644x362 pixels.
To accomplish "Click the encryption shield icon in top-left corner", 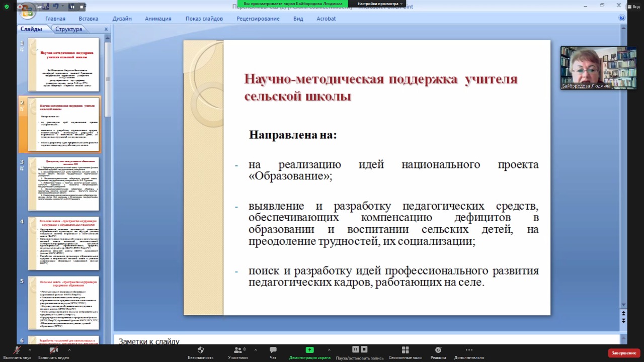I will 7,7.
